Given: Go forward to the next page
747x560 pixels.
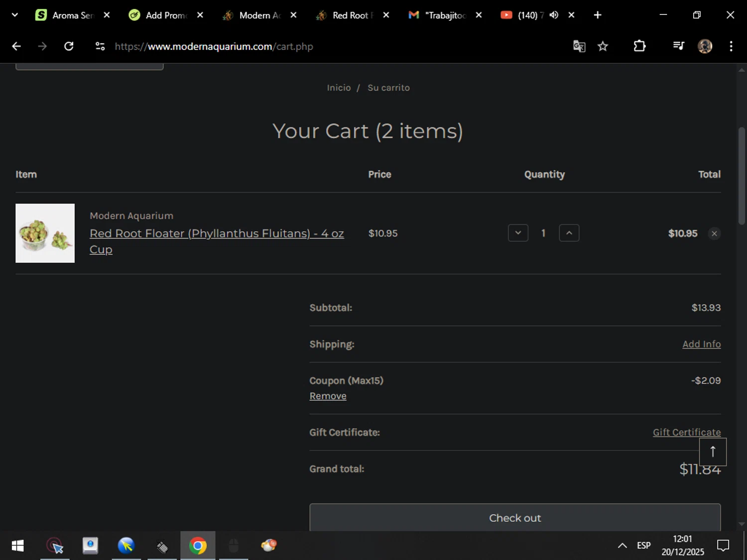Looking at the screenshot, I should (42, 46).
